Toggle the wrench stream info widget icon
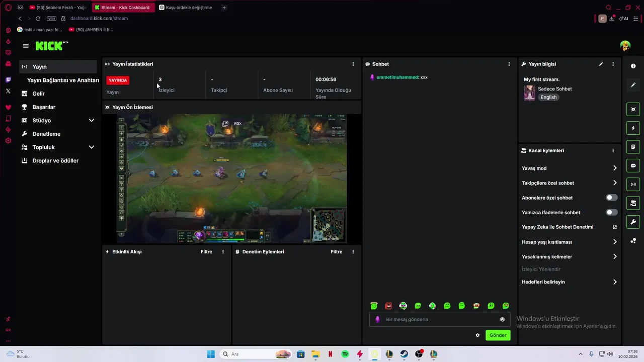The height and width of the screenshot is (362, 644). pos(633,222)
